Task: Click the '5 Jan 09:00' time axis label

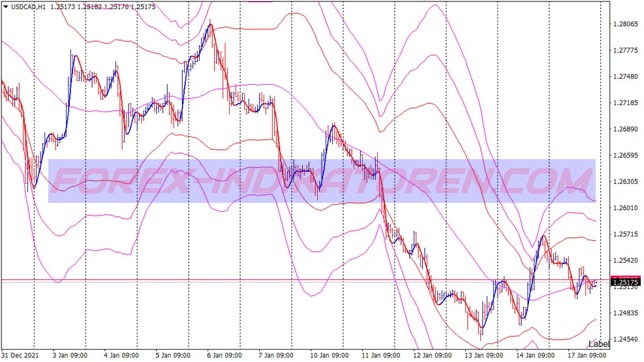Action: coord(173,355)
